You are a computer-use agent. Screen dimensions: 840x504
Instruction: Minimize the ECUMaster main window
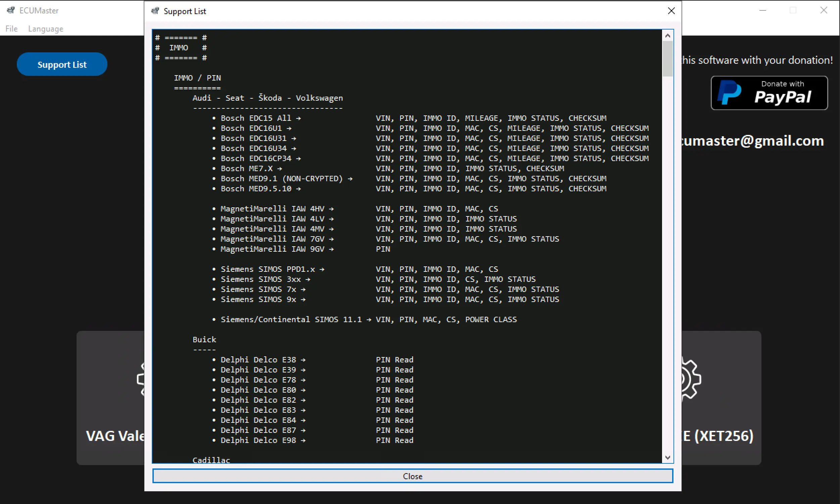click(x=763, y=10)
